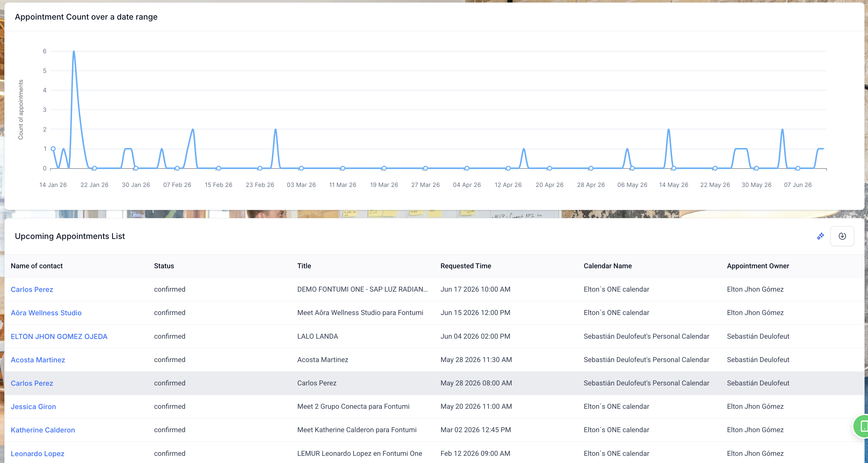Screen dimensions: 868x463
Task: Click the chart data point at 07 Jun 26
Action: click(798, 168)
